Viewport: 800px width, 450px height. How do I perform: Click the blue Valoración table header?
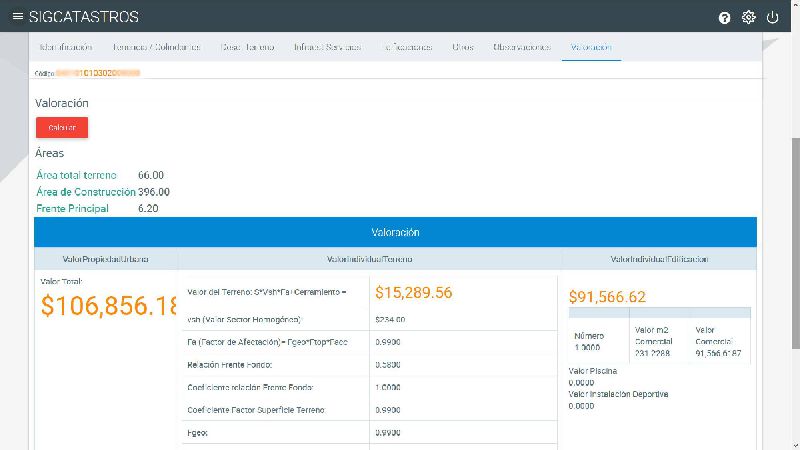[x=395, y=232]
